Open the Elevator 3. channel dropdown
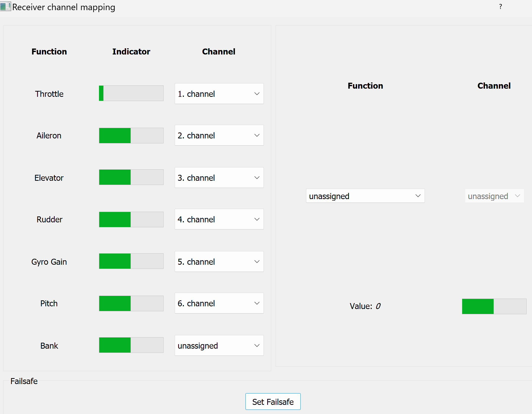The image size is (532, 414). [x=219, y=178]
